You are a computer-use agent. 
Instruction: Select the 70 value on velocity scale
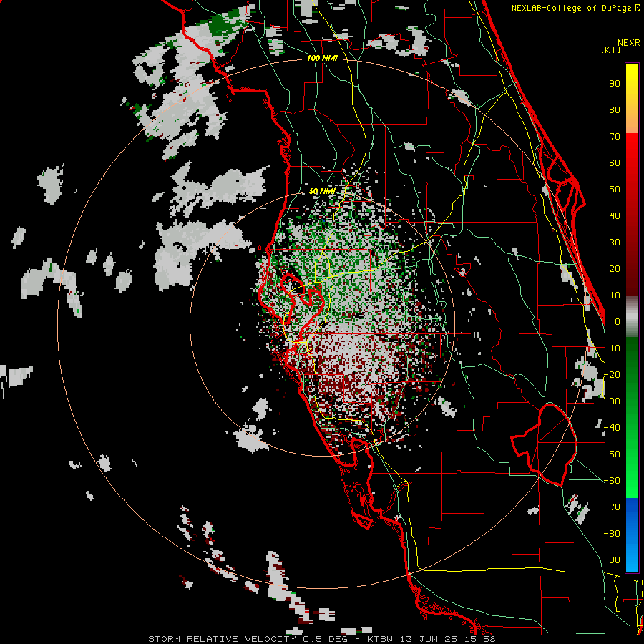point(615,137)
